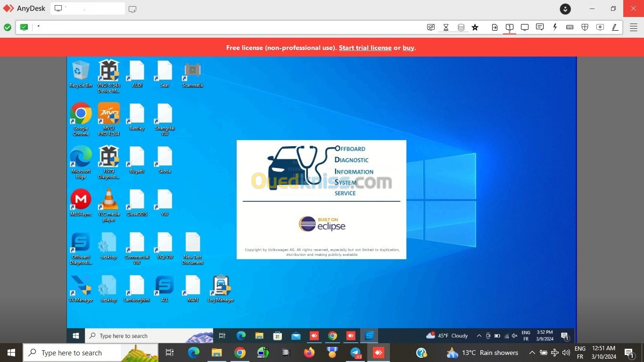
Task: Open Telegram on local taskbar
Action: click(355, 353)
